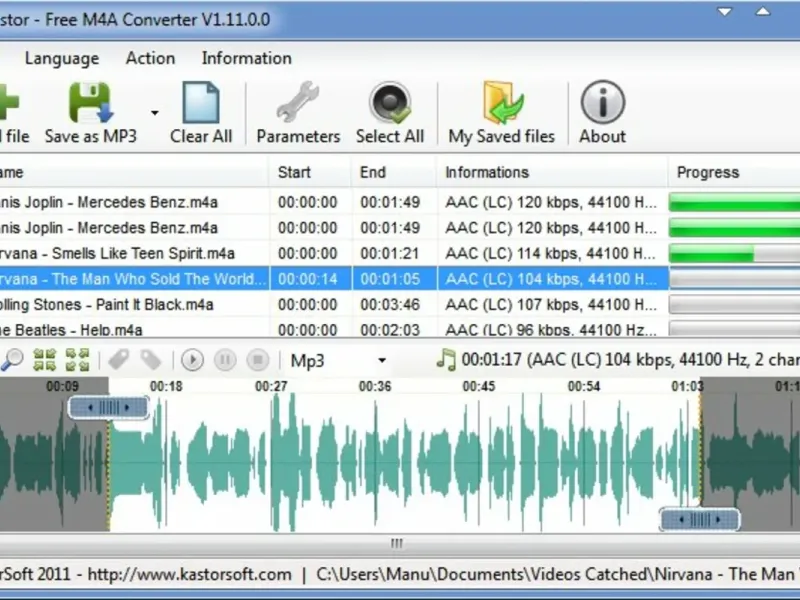Click the kastorsoft.com link in status bar
This screenshot has width=800, height=600.
(189, 574)
